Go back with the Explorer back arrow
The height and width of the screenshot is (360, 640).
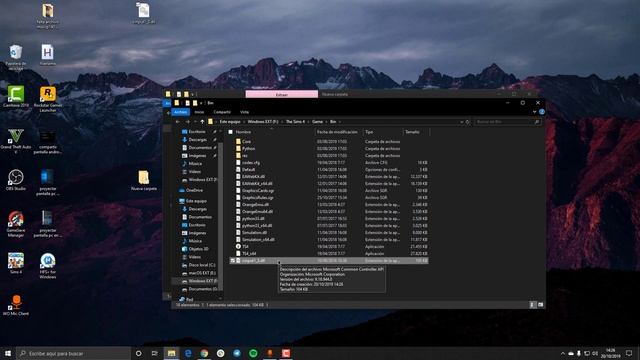[178, 122]
